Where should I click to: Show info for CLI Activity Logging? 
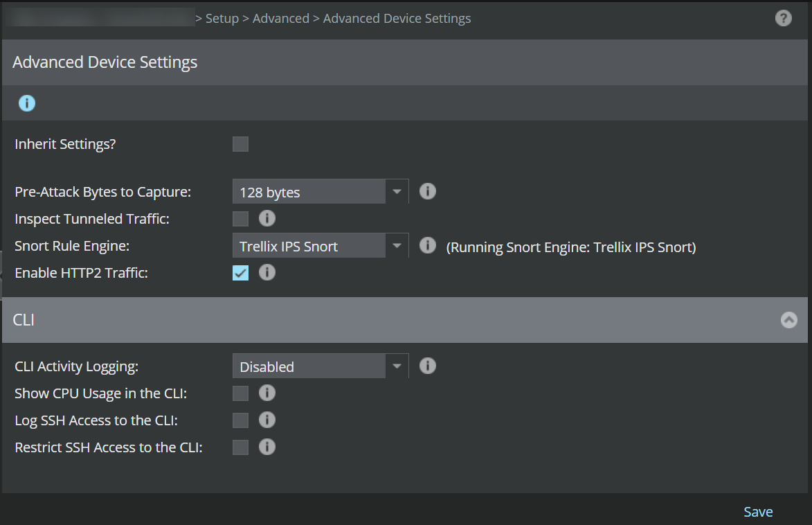[x=427, y=366]
